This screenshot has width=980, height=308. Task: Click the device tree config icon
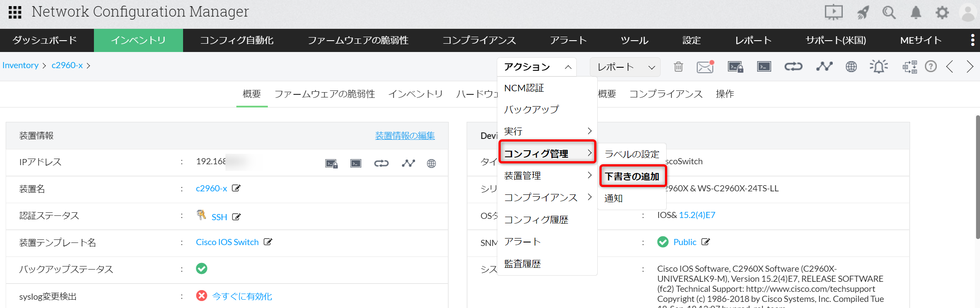[x=910, y=67]
